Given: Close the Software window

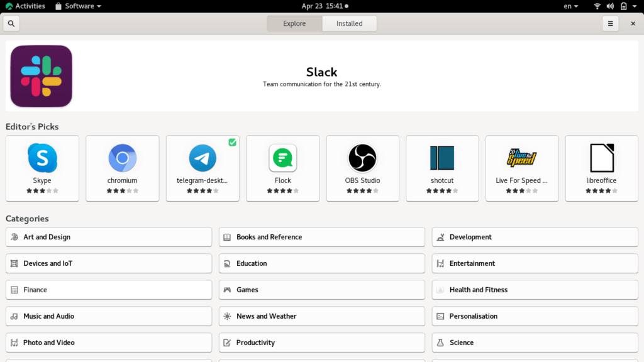Looking at the screenshot, I should click(633, 23).
